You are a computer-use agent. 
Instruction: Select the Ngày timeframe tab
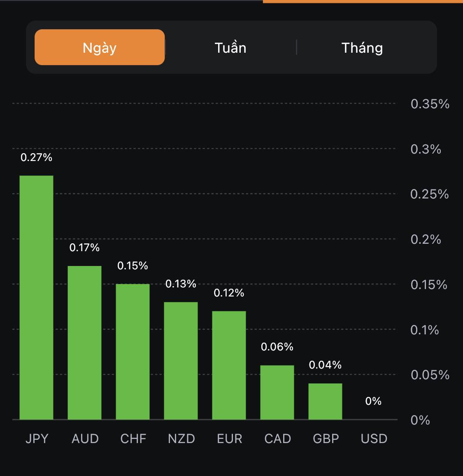point(100,47)
